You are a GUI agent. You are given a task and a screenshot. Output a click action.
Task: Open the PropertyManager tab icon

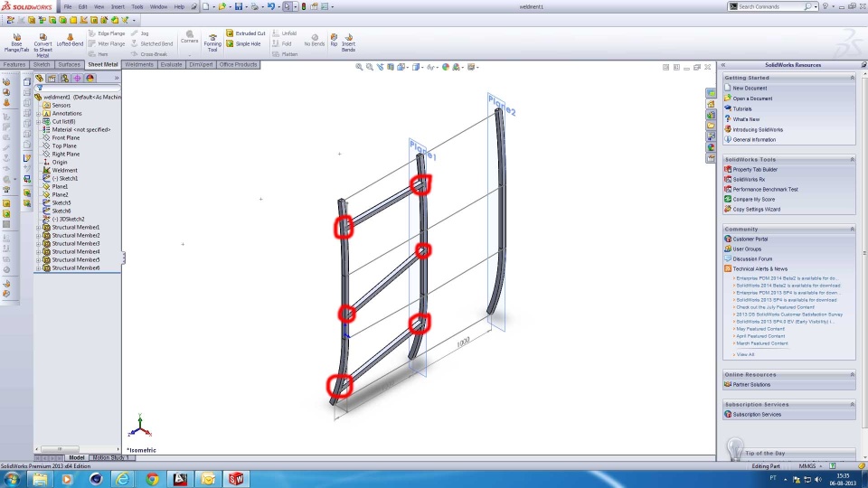(52, 79)
